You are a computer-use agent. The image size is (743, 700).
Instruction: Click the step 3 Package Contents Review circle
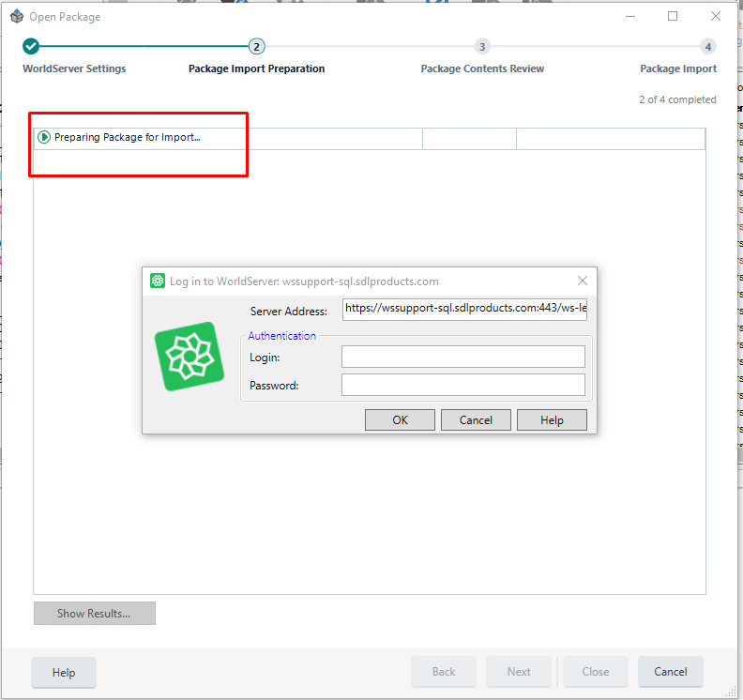click(x=482, y=47)
